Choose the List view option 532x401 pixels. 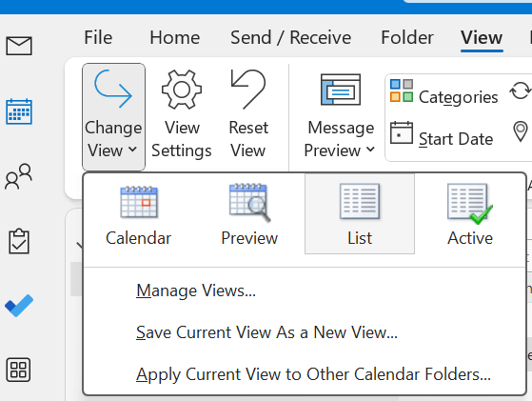[360, 214]
